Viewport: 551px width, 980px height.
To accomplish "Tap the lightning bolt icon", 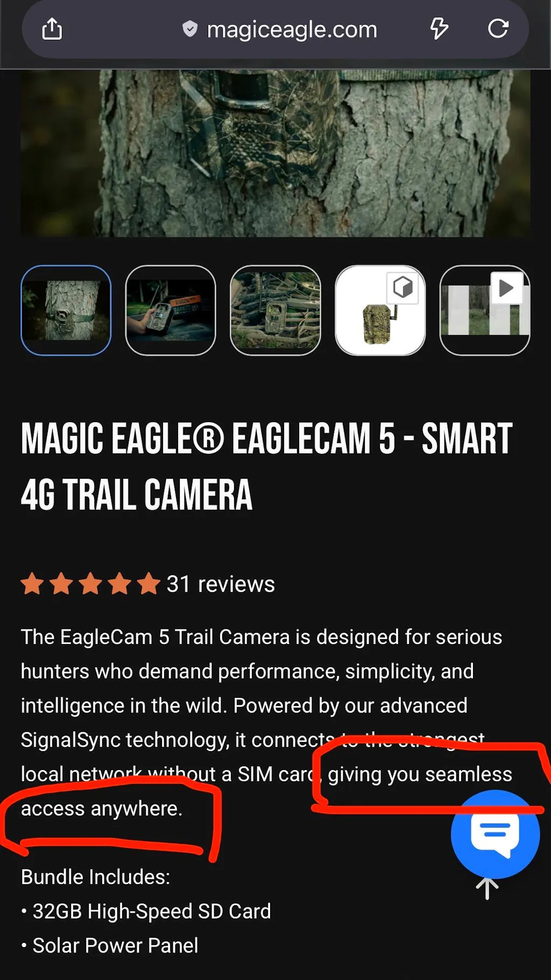I will point(439,29).
